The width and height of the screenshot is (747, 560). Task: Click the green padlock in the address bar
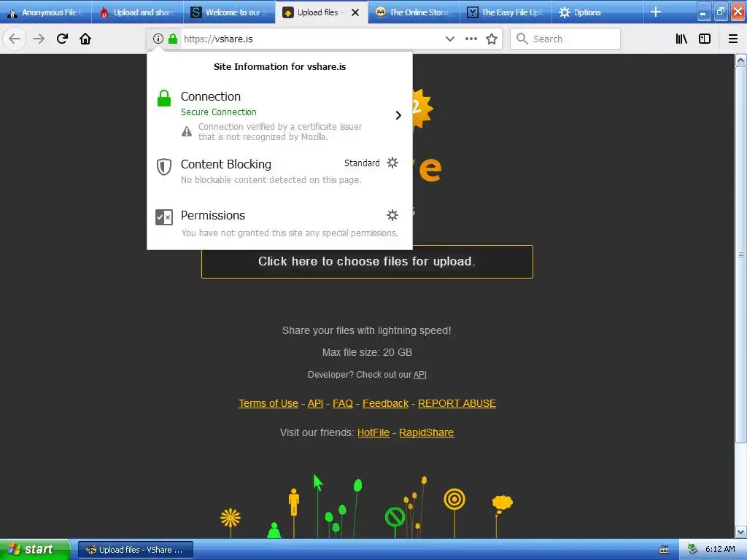point(173,39)
